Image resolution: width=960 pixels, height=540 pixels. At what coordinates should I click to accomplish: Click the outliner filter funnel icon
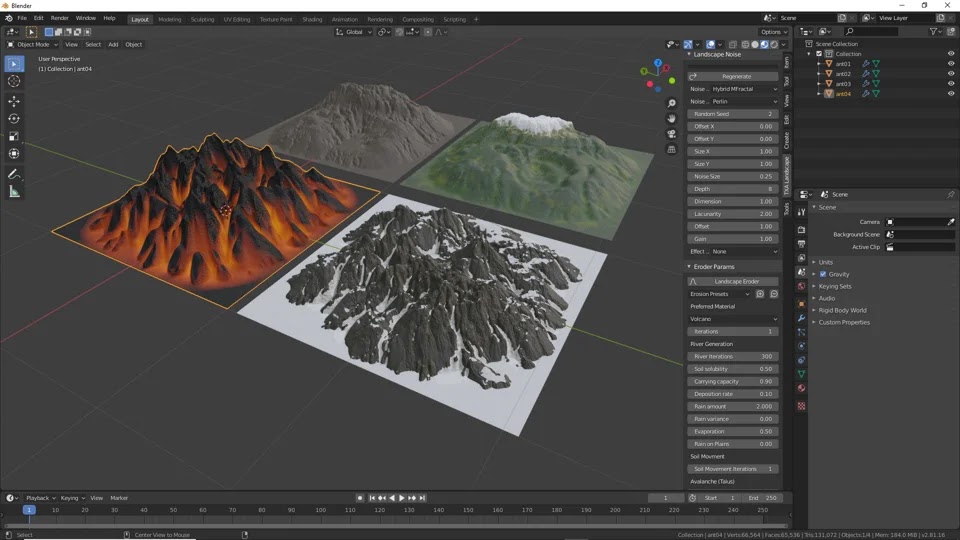tap(934, 31)
